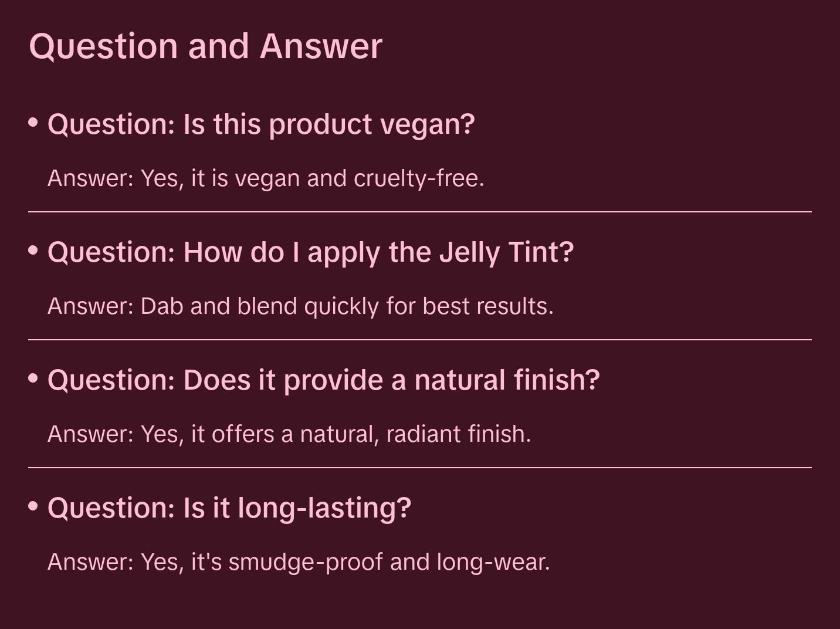Click the bullet beside the long-lasting question
The width and height of the screenshot is (840, 629).
33,506
